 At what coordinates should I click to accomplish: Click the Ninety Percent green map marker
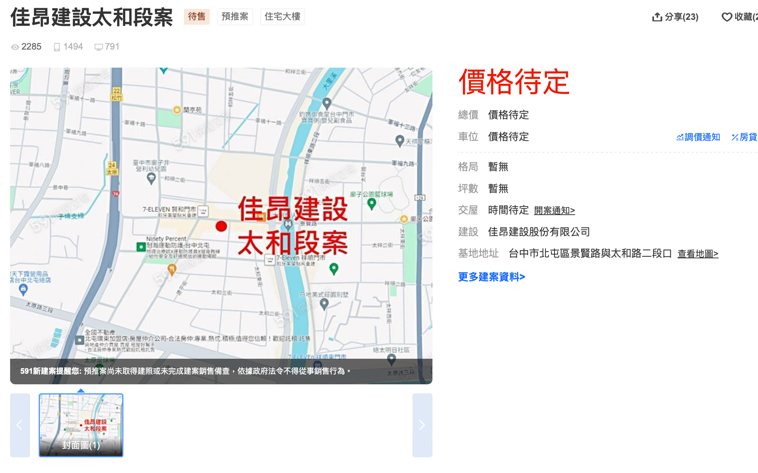tap(141, 247)
